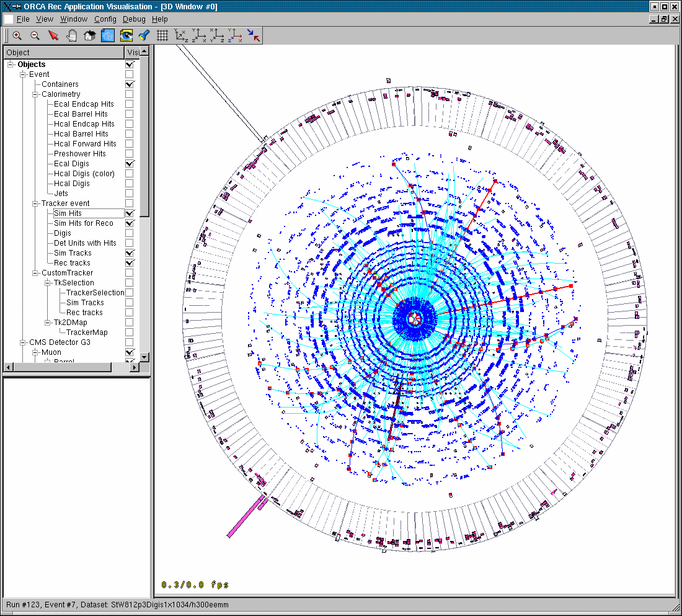Disable Rec tracks under Tracker event
This screenshot has width=682, height=616.
[x=130, y=263]
